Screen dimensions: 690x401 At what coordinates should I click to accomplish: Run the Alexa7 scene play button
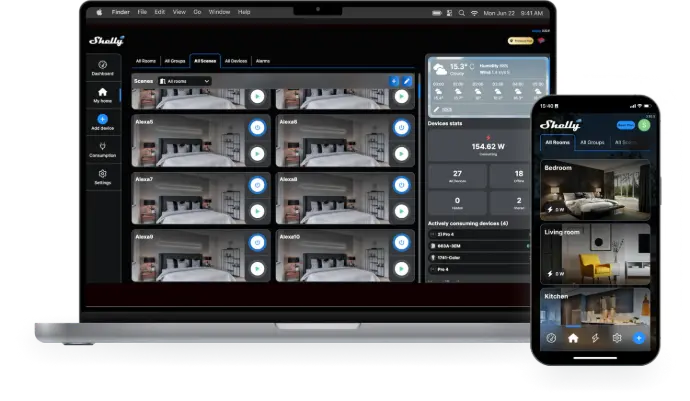[257, 211]
